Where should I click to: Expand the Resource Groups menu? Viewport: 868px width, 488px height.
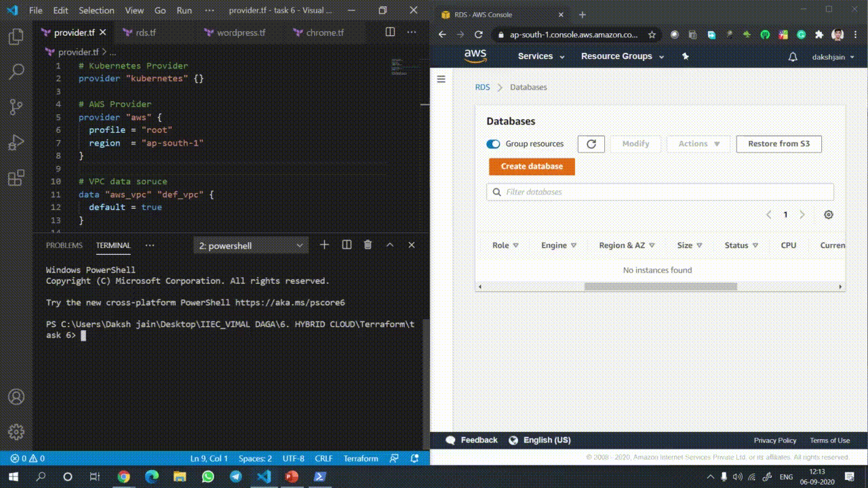click(x=623, y=56)
